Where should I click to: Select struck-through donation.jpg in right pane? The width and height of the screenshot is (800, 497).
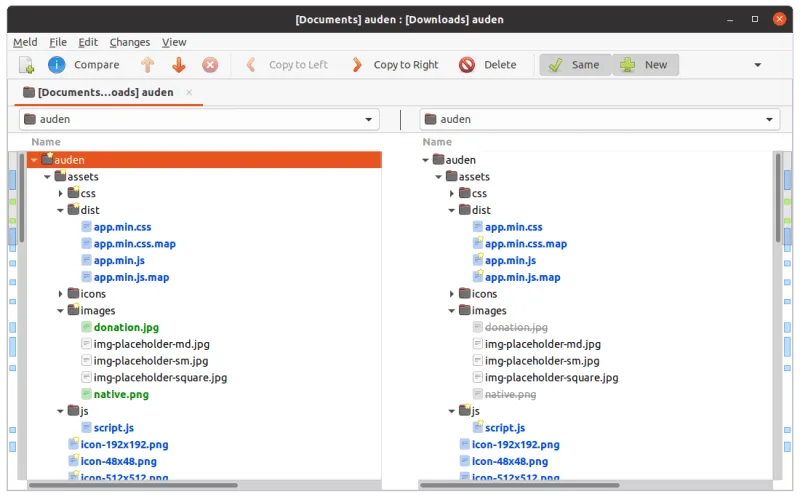516,327
